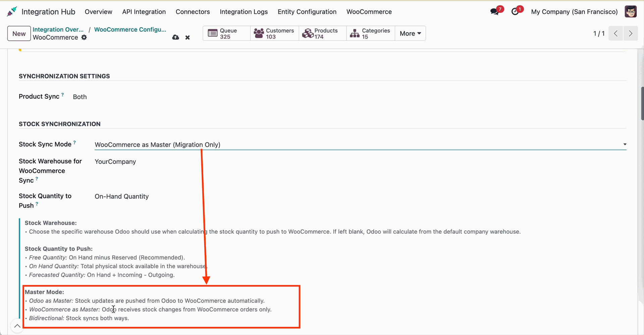Open the Queue 325 stat button
The width and height of the screenshot is (644, 335).
[227, 33]
